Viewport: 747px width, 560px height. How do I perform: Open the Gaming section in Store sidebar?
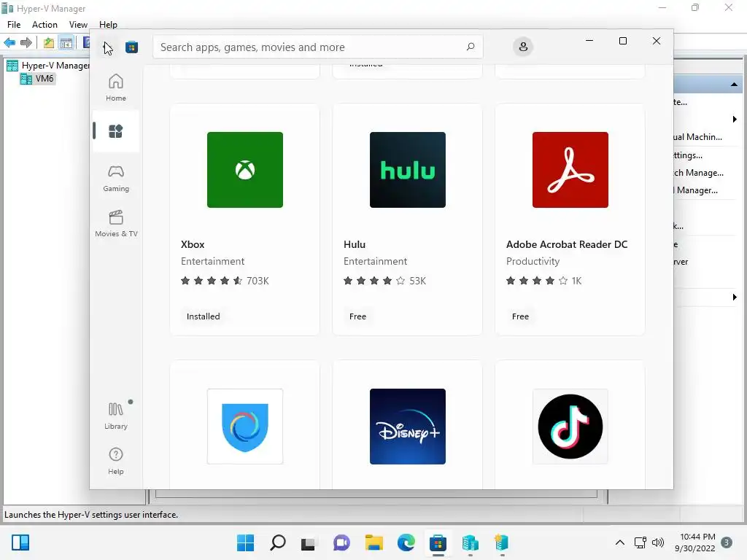point(116,179)
